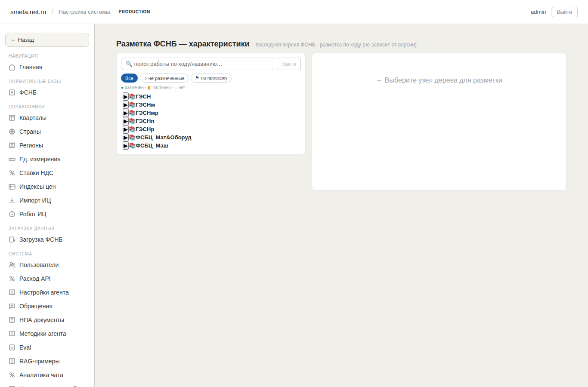Screen dimensions: 588x387
Task: Select the ГЭСНр tree label
Action: pos(145,129)
